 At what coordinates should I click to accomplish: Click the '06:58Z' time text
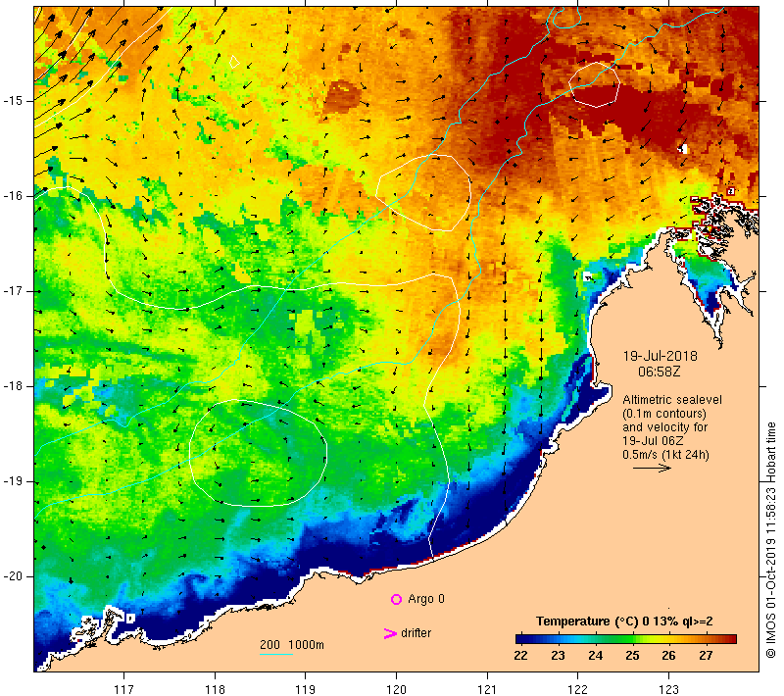coord(659,372)
